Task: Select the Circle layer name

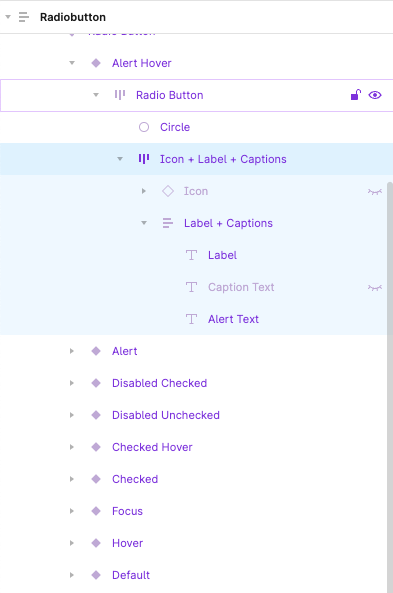Action: [x=175, y=127]
